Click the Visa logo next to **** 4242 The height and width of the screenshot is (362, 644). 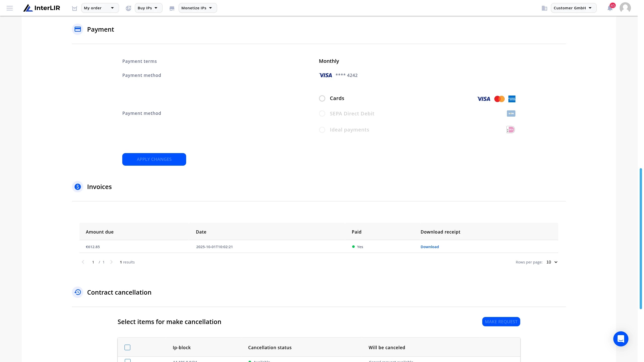coord(326,75)
